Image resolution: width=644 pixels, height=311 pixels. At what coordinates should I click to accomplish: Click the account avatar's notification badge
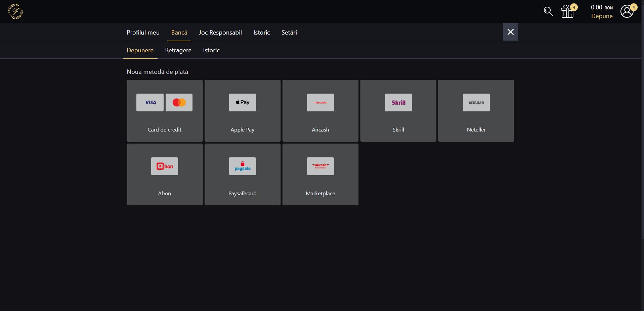634,7
